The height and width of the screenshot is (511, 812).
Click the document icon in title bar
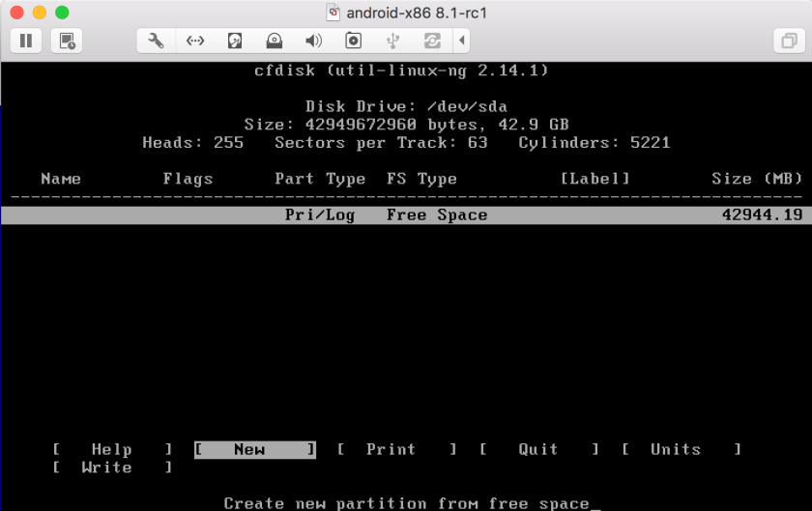(x=333, y=13)
